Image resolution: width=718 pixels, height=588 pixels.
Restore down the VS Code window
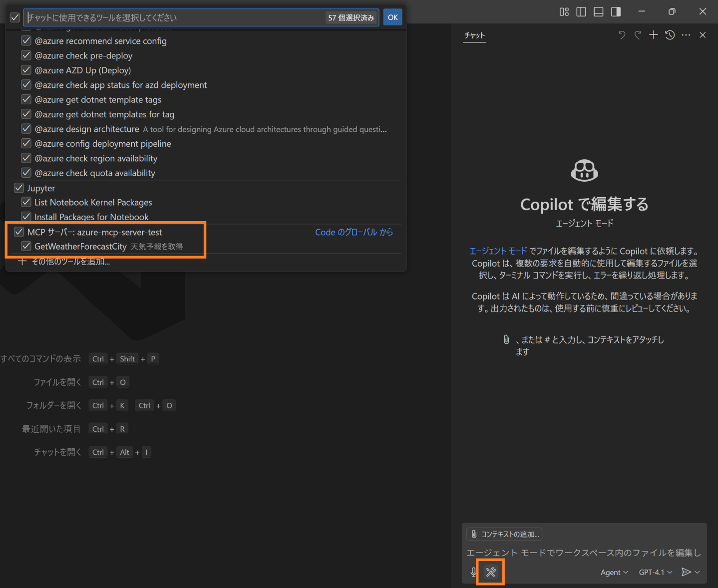click(x=672, y=11)
